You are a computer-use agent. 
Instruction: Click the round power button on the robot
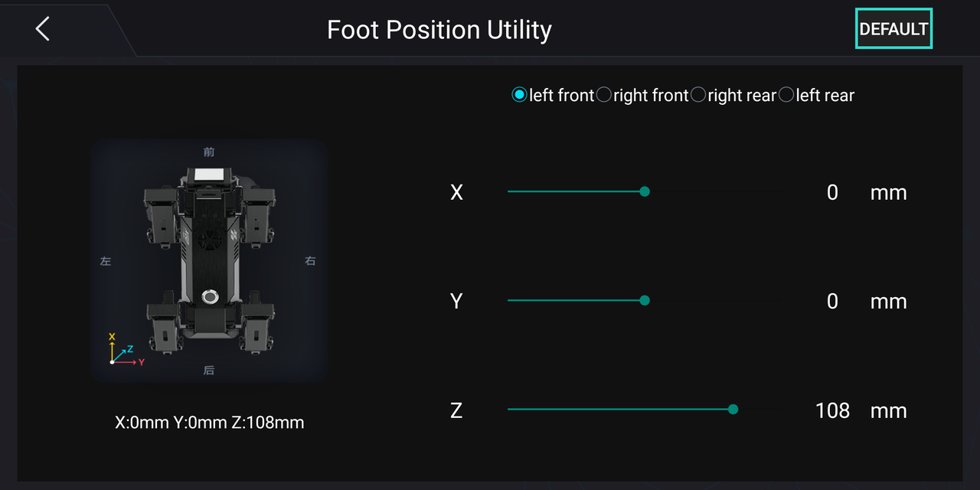coord(209,297)
